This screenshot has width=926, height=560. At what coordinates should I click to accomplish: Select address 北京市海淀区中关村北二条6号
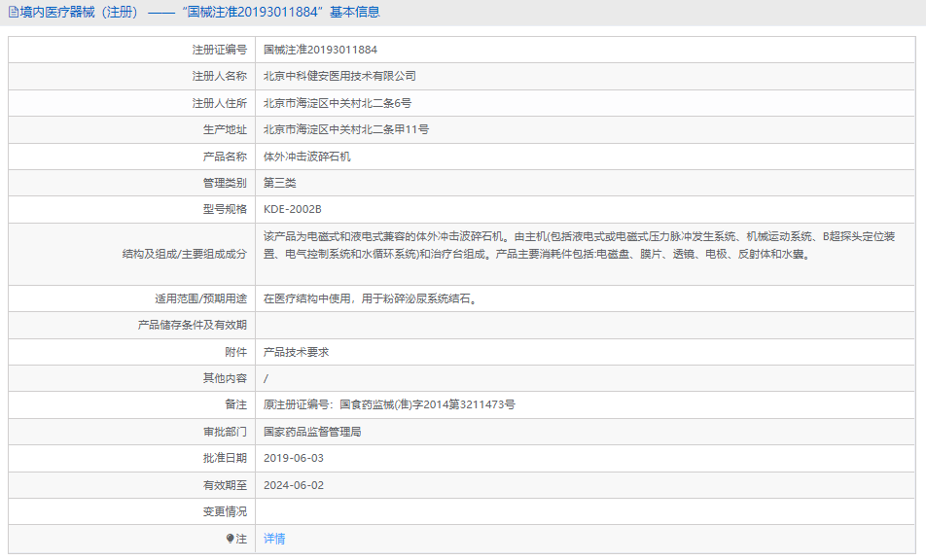coord(338,103)
